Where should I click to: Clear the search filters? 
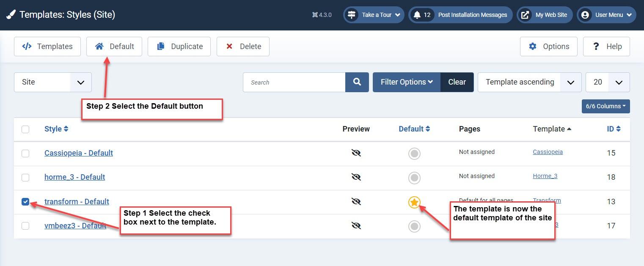tap(457, 82)
